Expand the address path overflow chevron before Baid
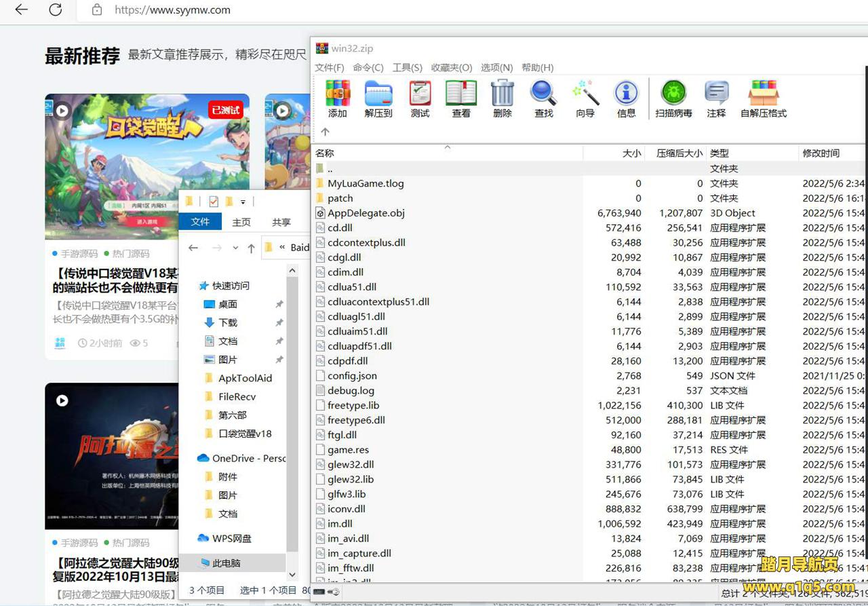The image size is (868, 606). 282,248
